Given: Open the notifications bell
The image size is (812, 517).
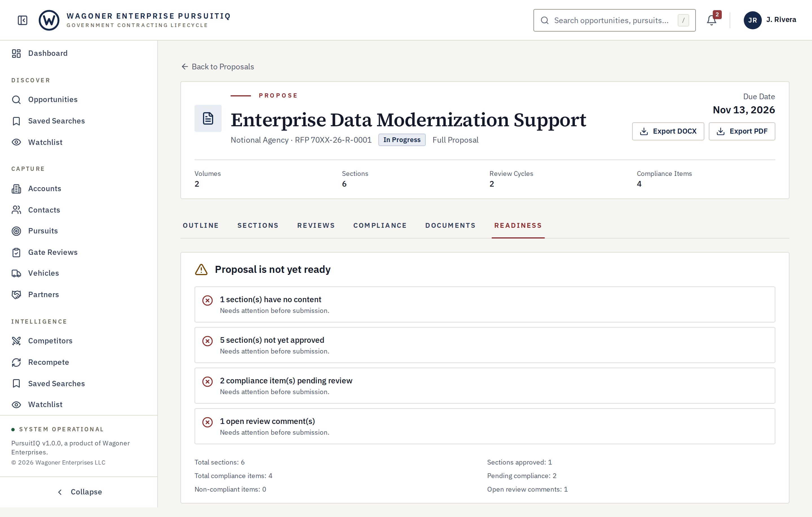Looking at the screenshot, I should 712,20.
